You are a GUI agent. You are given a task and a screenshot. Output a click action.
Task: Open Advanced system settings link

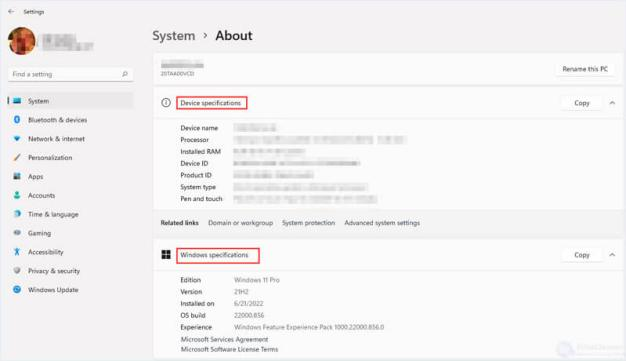382,223
